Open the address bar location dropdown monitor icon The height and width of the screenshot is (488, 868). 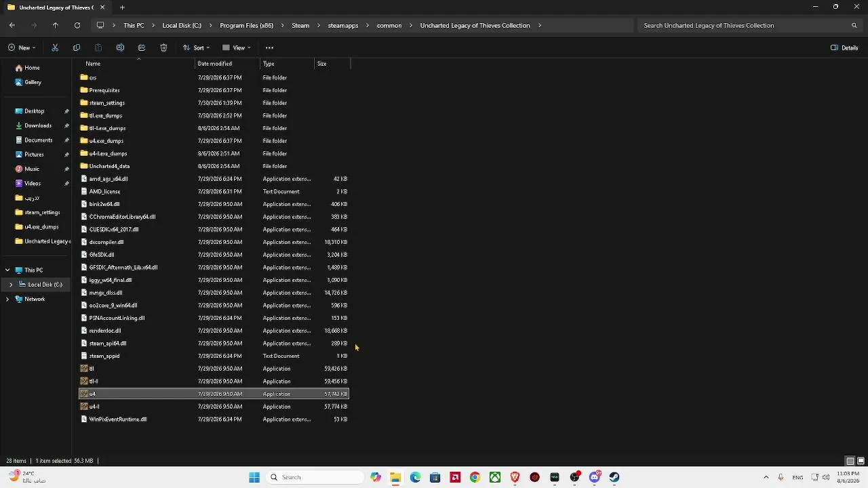pyautogui.click(x=100, y=25)
